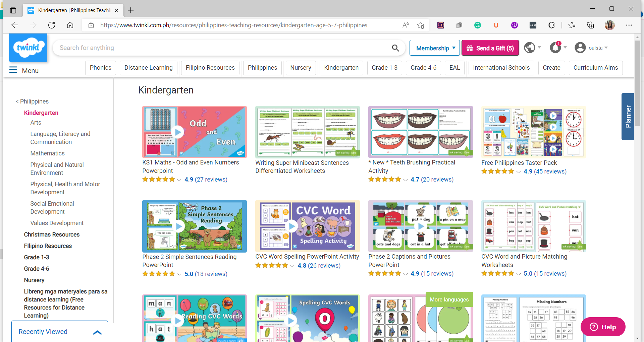Open the browser extensions puzzle icon
This screenshot has height=342, width=644.
tap(551, 25)
